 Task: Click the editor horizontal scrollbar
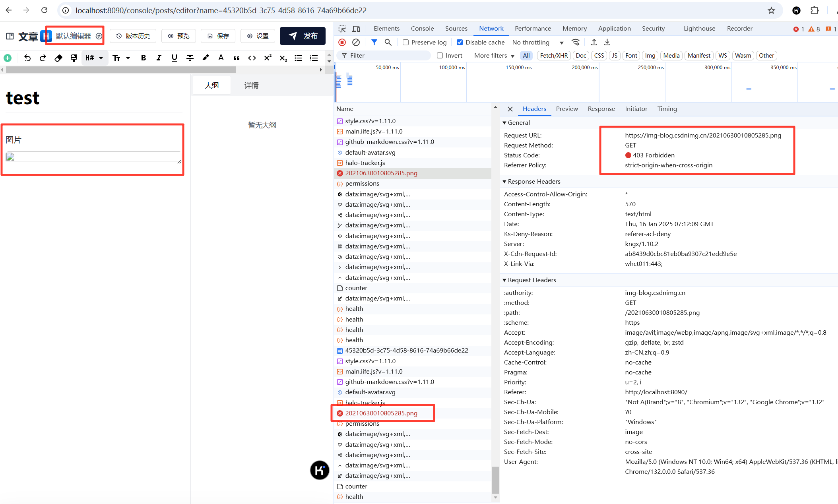(121, 70)
